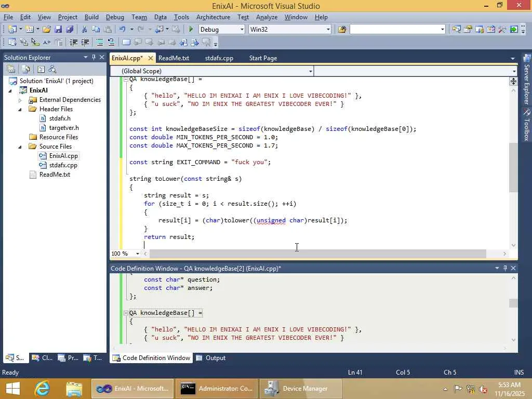
Task: Switch to the Start Page tab
Action: point(263,58)
